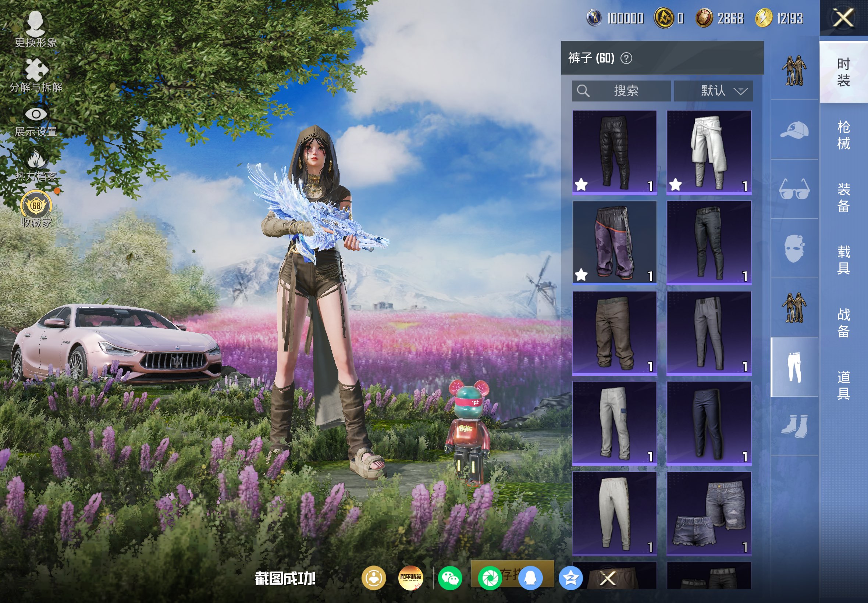Share screenshot via WeChat icon
This screenshot has height=603, width=868.
pos(450,578)
